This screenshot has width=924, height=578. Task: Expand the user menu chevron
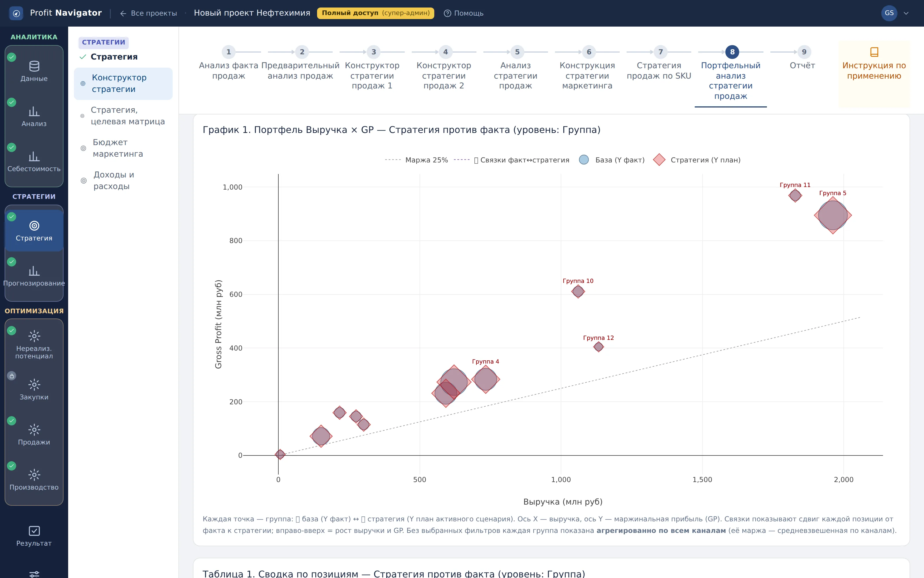906,13
